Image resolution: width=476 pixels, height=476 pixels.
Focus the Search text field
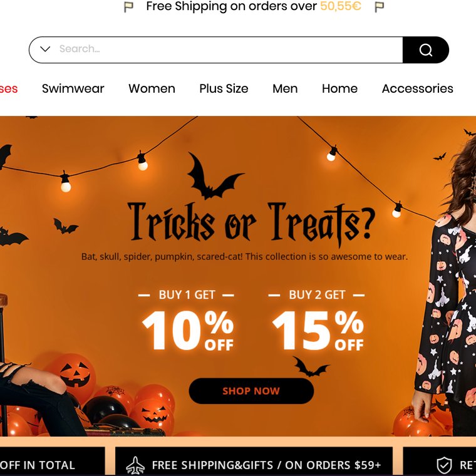(230, 49)
